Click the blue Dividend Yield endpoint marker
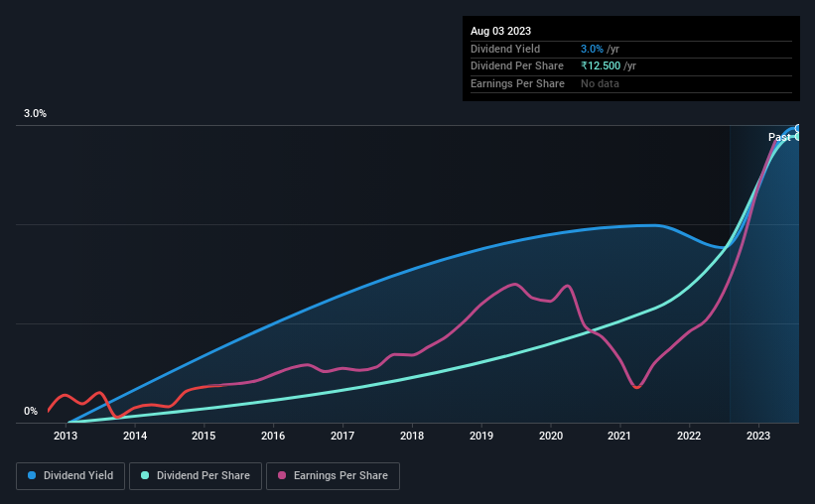This screenshot has width=815, height=504. click(797, 128)
